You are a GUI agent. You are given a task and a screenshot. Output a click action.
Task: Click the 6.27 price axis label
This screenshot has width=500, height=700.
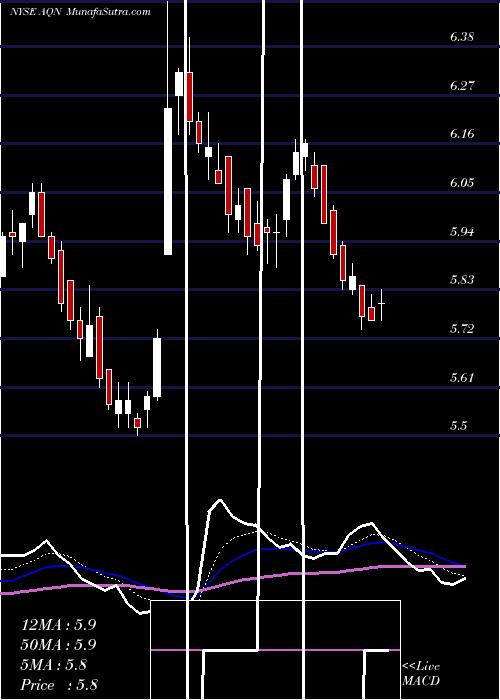pos(462,86)
